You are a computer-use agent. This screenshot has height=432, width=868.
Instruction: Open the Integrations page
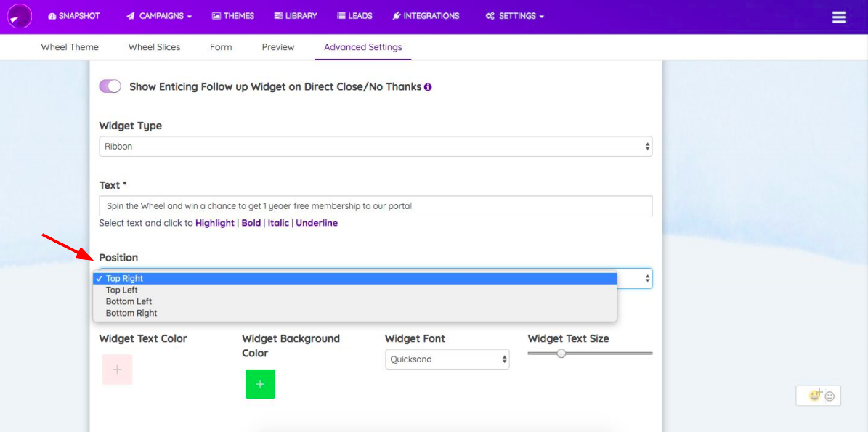(426, 16)
